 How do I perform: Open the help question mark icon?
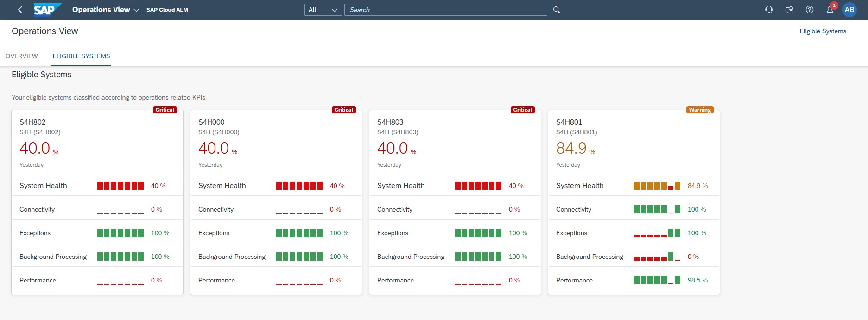point(810,10)
